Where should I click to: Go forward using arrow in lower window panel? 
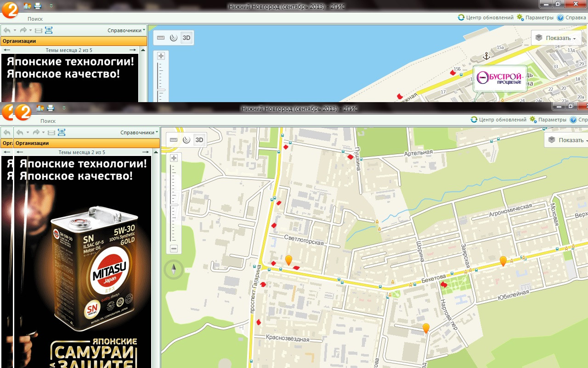[36, 132]
